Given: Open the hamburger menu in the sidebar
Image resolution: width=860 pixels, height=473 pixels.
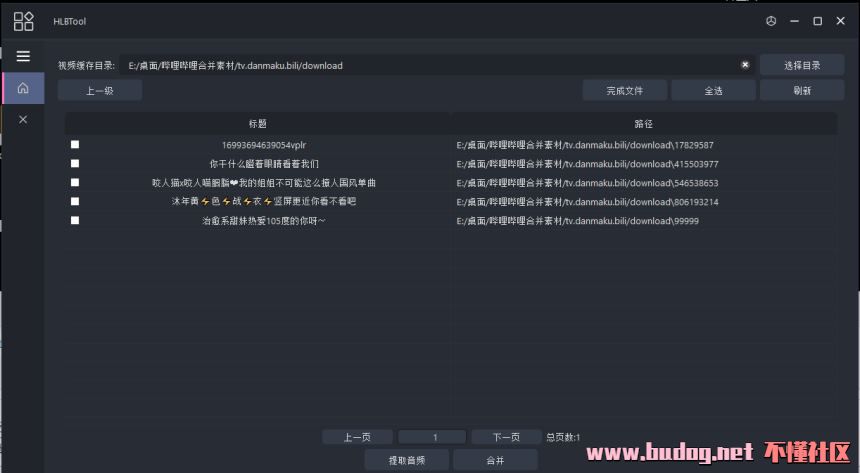Looking at the screenshot, I should pos(23,56).
